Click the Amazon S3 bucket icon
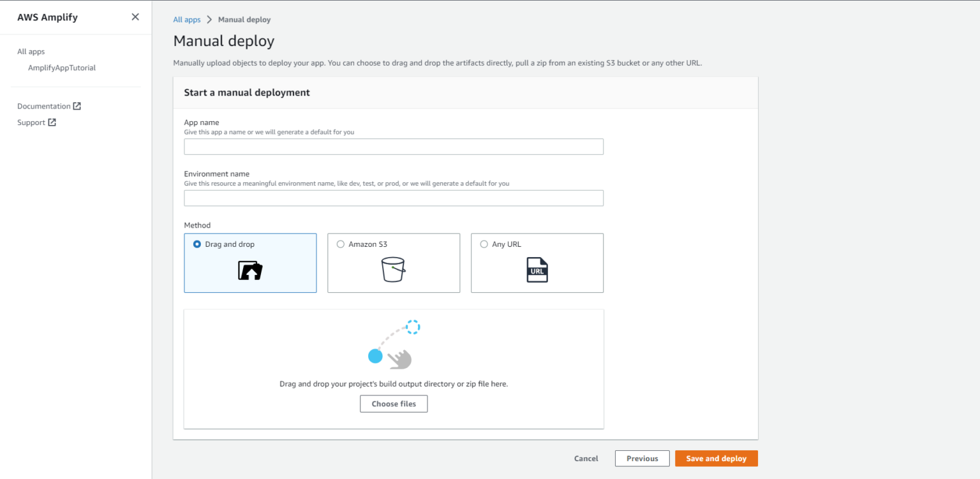The height and width of the screenshot is (479, 980). (x=394, y=270)
